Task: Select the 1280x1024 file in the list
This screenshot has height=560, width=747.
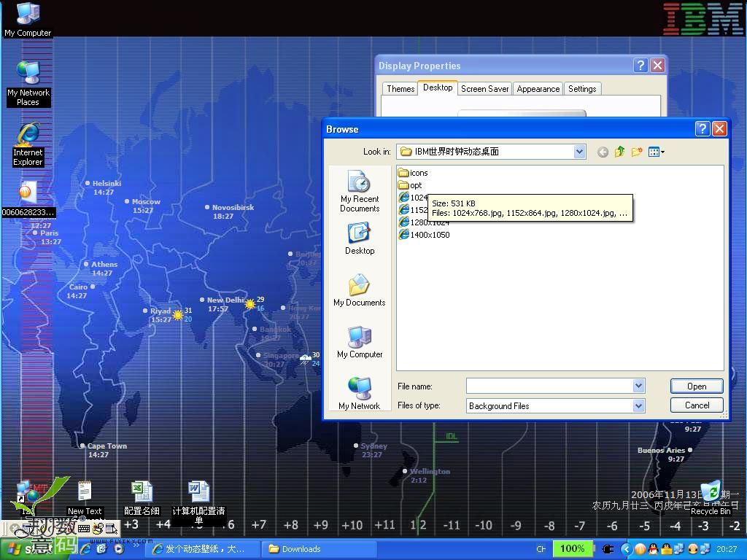Action: coord(424,222)
